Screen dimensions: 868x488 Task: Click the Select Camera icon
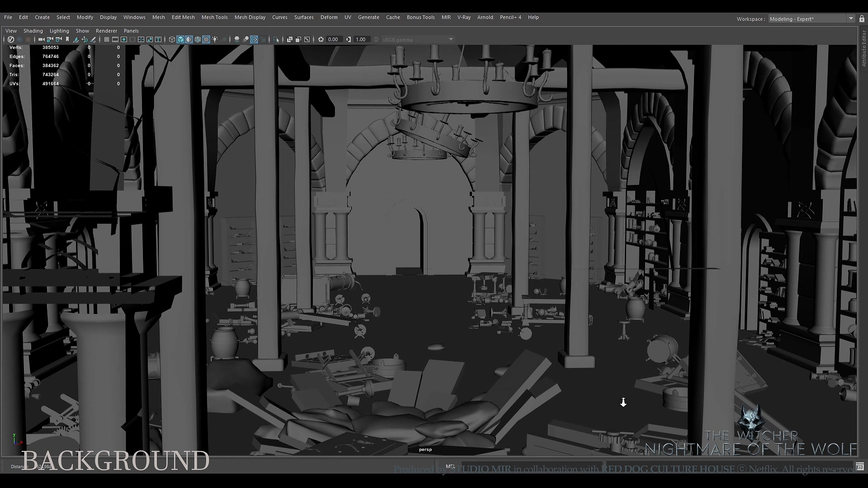41,39
